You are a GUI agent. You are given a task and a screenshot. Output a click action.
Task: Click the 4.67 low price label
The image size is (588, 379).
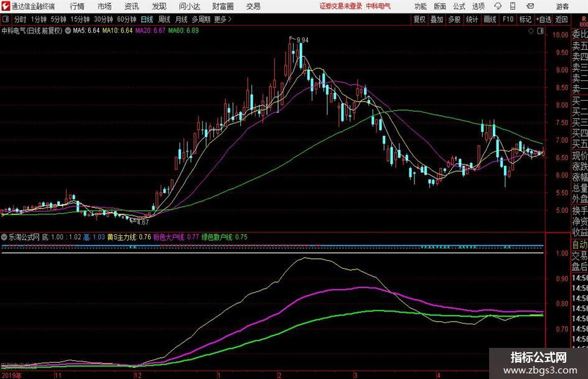[143, 222]
